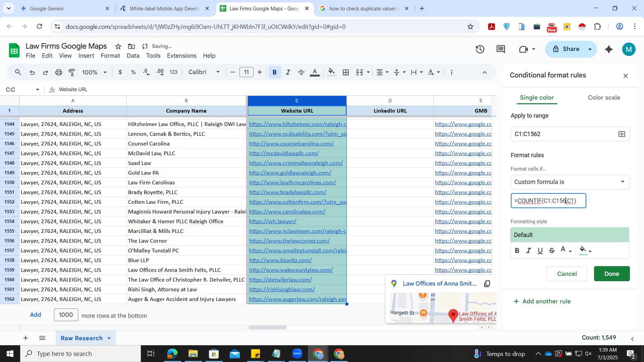The image size is (644, 362).
Task: Open the Format menu
Action: click(110, 56)
